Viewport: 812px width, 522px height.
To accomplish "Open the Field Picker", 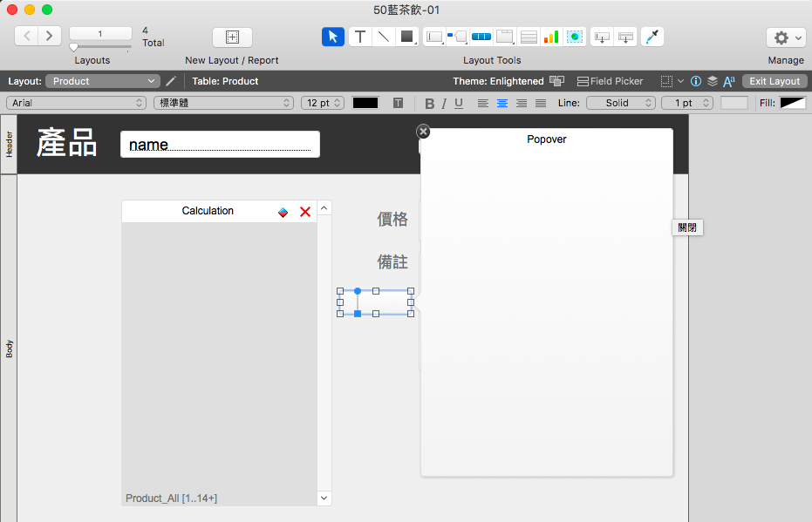I will (x=610, y=81).
